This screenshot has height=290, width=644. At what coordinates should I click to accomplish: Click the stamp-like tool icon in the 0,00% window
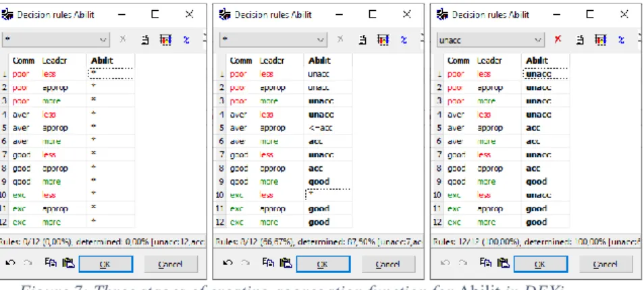point(145,39)
